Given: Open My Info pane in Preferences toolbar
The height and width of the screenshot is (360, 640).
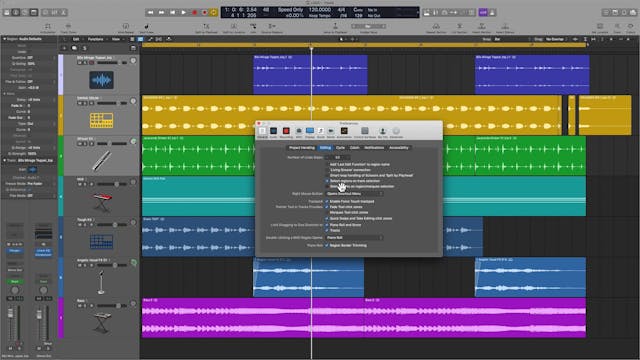Looking at the screenshot, I should pyautogui.click(x=382, y=132).
